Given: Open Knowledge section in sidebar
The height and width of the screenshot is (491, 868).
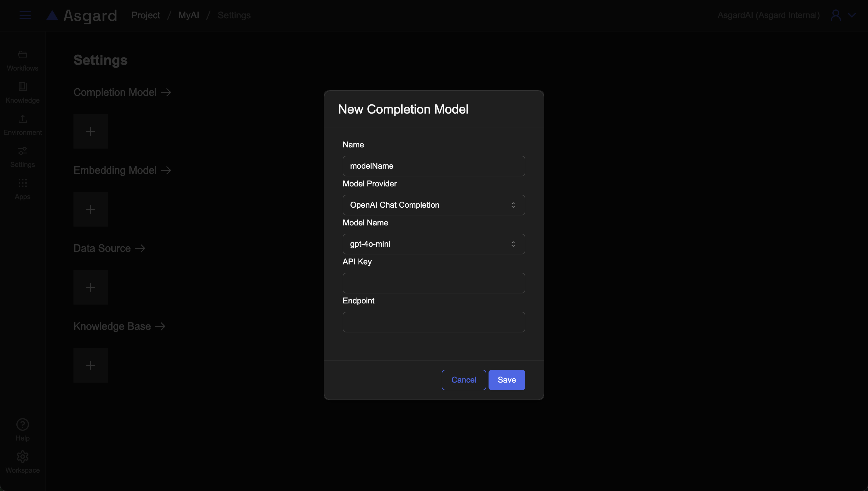Looking at the screenshot, I should 23,93.
